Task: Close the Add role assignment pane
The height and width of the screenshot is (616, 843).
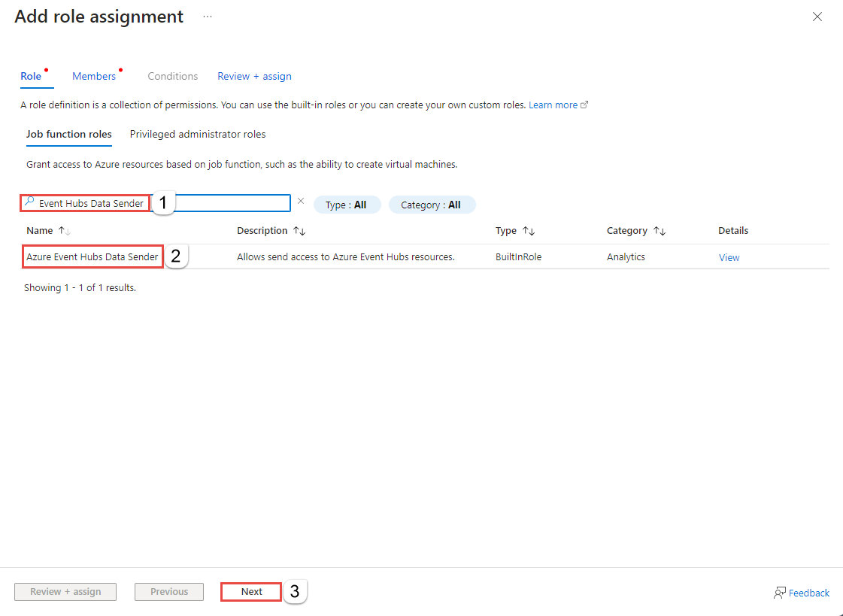Action: click(x=817, y=17)
